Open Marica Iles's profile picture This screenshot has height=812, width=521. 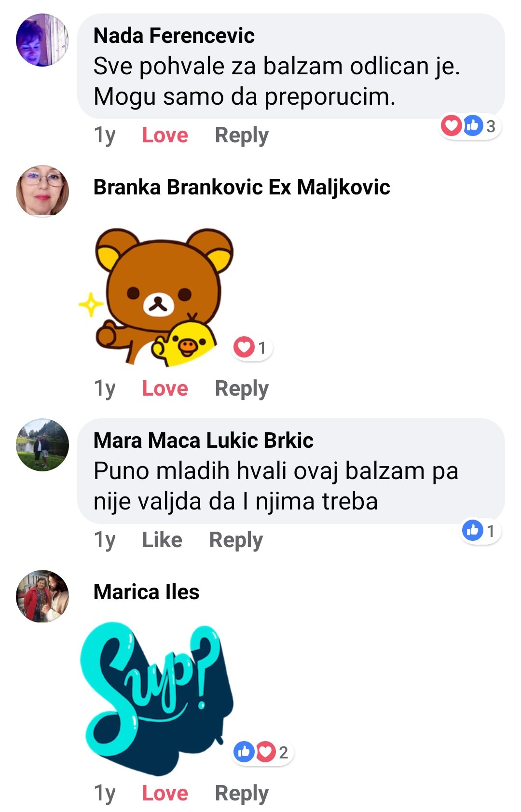tap(42, 596)
